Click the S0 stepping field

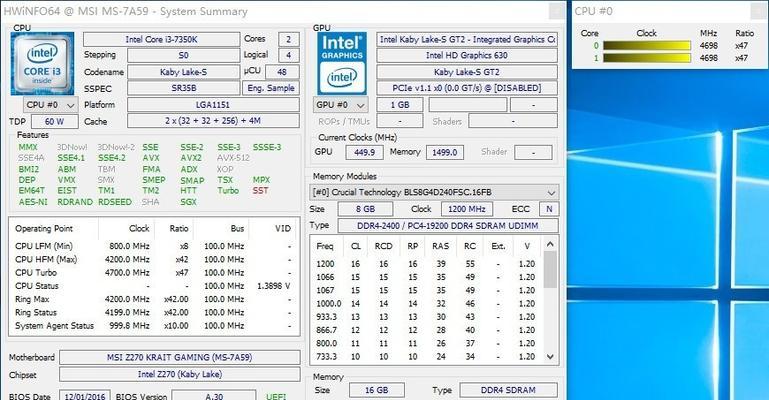tap(183, 55)
